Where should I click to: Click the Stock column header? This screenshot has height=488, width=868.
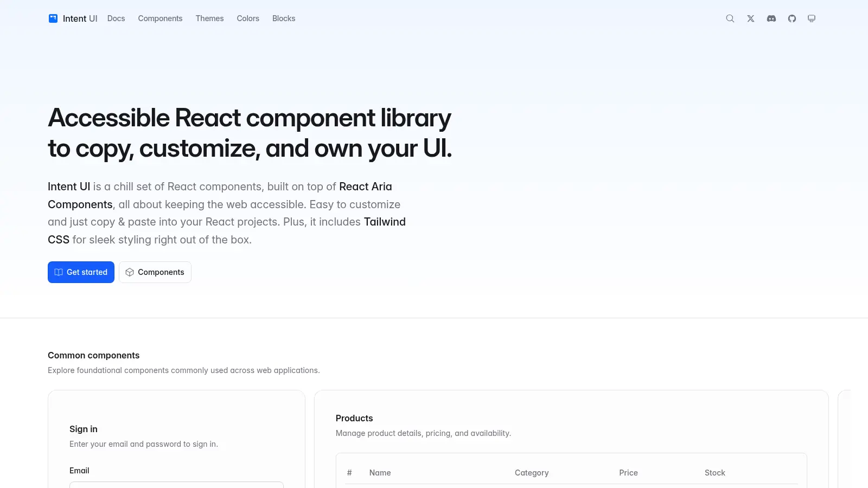pyautogui.click(x=714, y=473)
